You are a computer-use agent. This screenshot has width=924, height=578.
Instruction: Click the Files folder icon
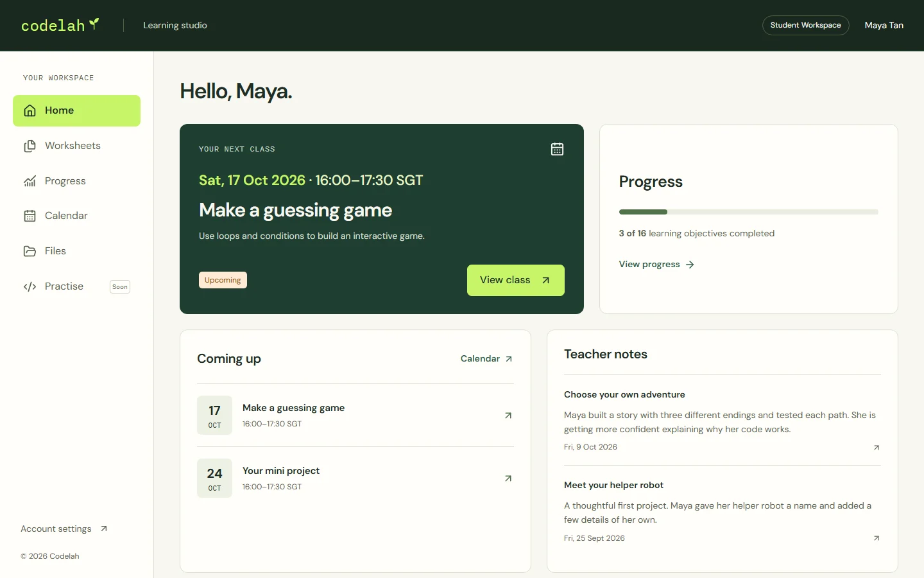30,251
